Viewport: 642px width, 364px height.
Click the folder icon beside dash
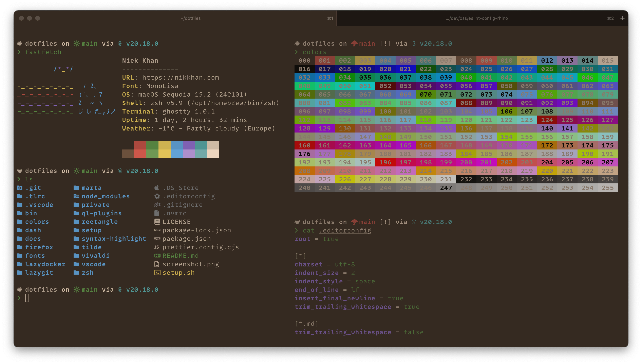tap(20, 230)
